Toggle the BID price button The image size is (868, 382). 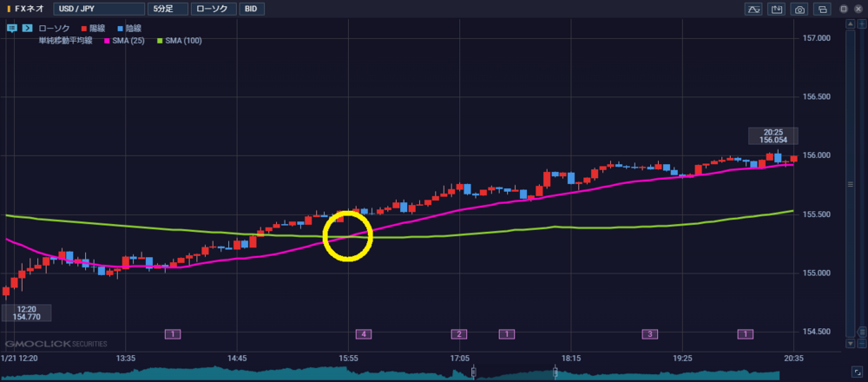[x=251, y=9]
